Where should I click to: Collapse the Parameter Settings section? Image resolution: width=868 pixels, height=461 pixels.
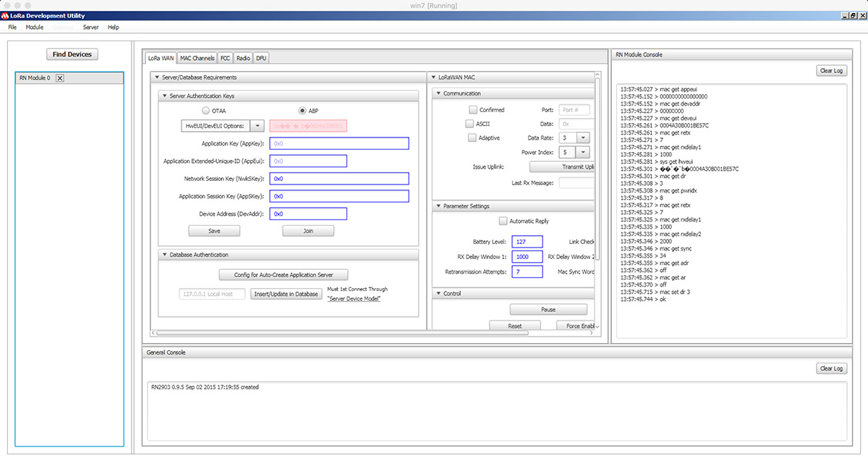438,206
